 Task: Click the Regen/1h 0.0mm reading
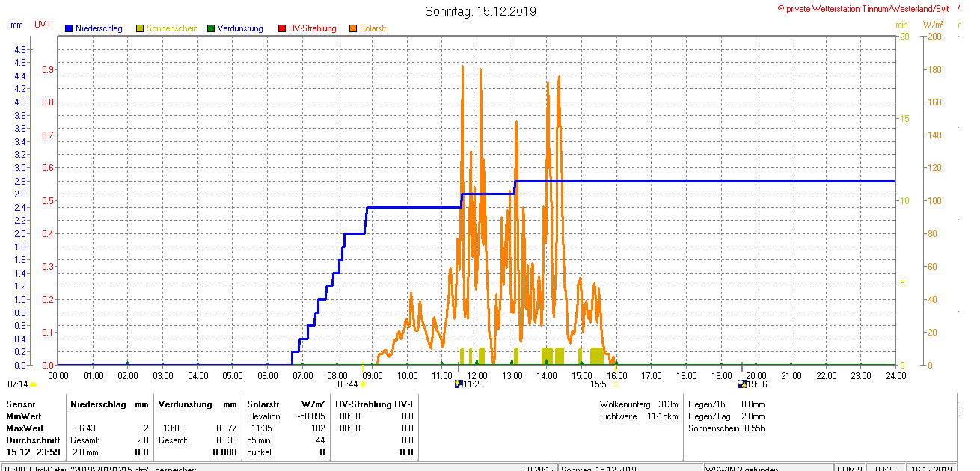click(726, 404)
